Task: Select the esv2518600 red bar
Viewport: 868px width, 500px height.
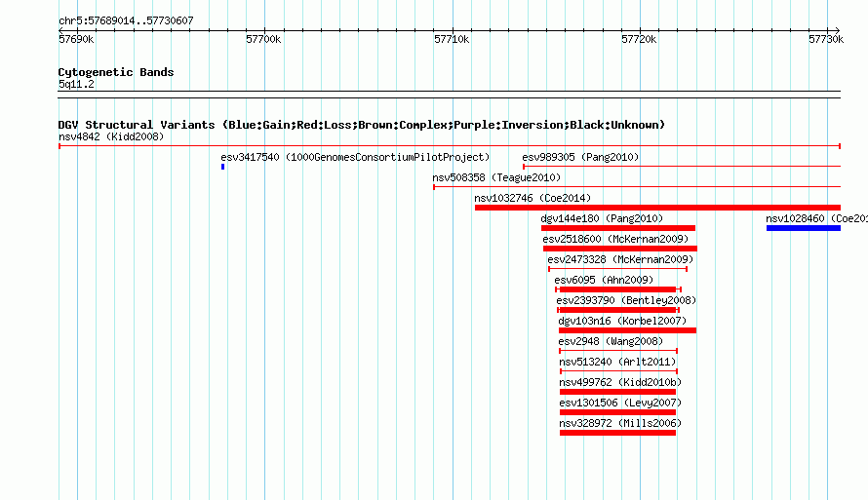Action: 620,249
